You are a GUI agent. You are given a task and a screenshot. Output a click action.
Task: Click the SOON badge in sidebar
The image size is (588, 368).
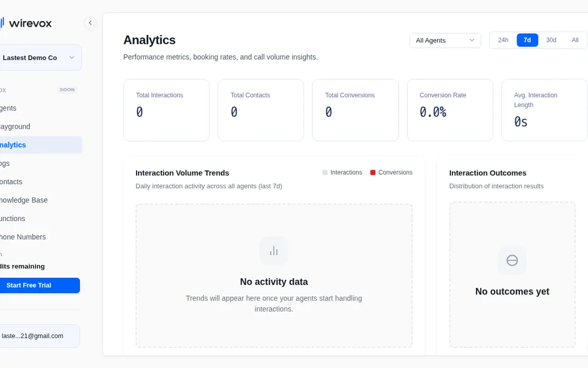[67, 90]
